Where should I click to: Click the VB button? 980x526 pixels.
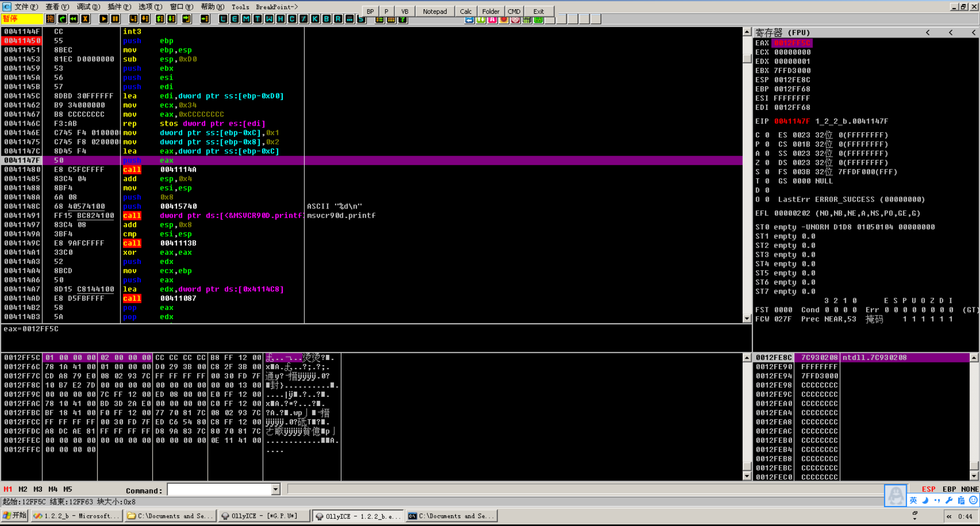click(405, 11)
